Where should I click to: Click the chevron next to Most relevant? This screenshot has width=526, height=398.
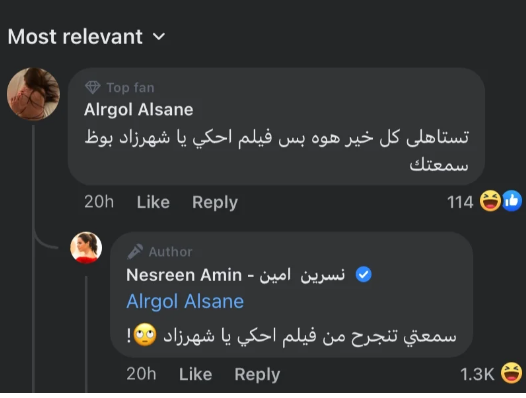pos(159,36)
